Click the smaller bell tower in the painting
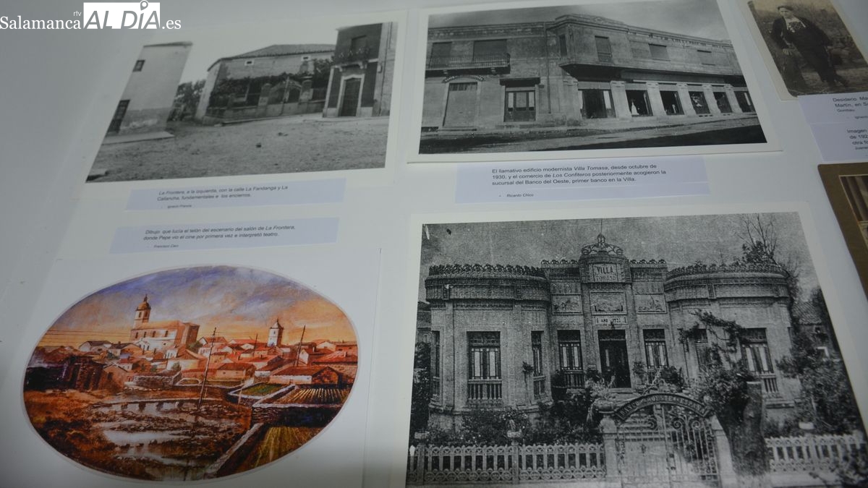This screenshot has width=868, height=488. (275, 333)
